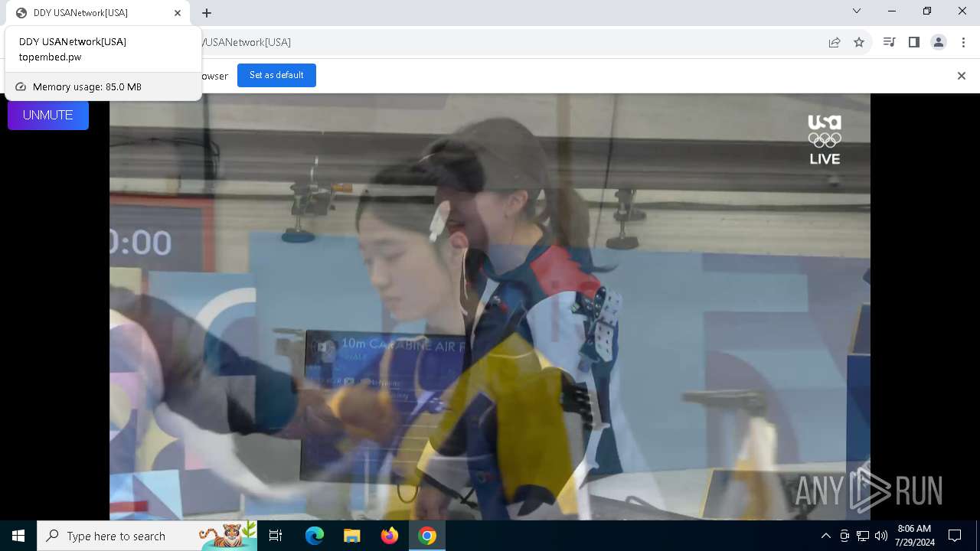Screen dimensions: 980x551
Task: Minimize the Chrome window
Action: [x=892, y=11]
